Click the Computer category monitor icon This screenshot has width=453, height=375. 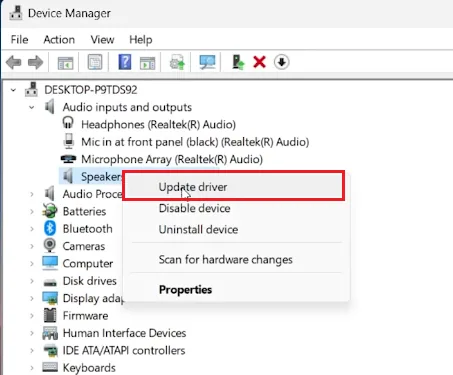point(50,263)
